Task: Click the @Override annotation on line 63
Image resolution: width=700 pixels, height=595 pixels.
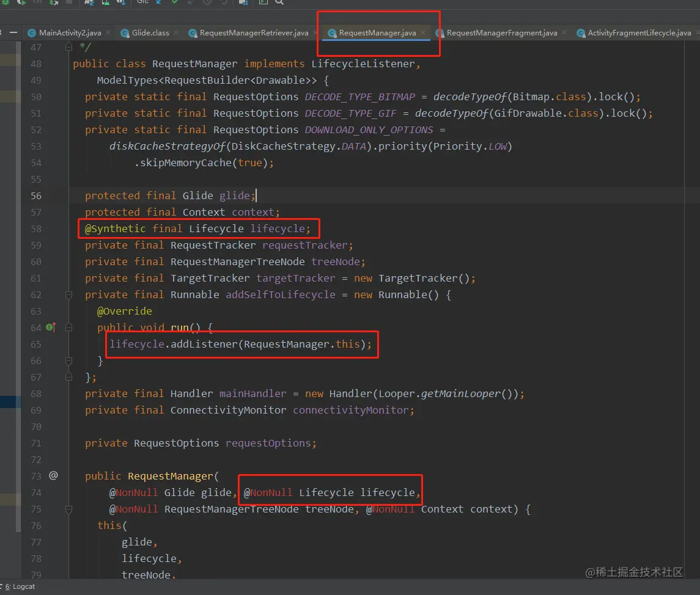Action: point(125,312)
